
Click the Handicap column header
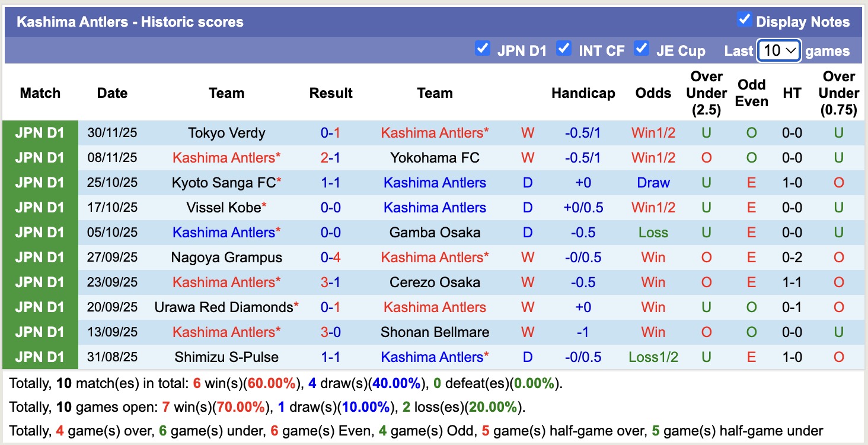tap(583, 93)
